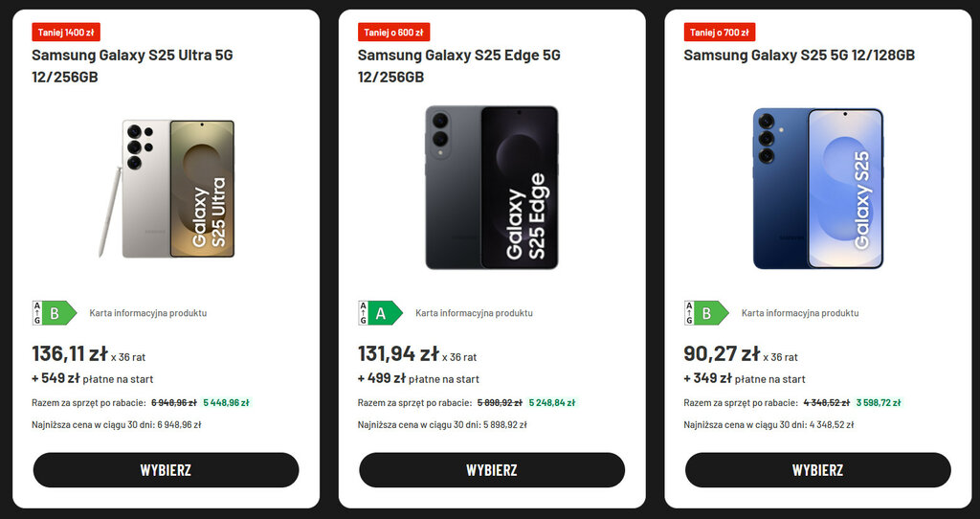This screenshot has width=980, height=519.
Task: Click the 136,11 zł monthly price
Action: tap(69, 354)
